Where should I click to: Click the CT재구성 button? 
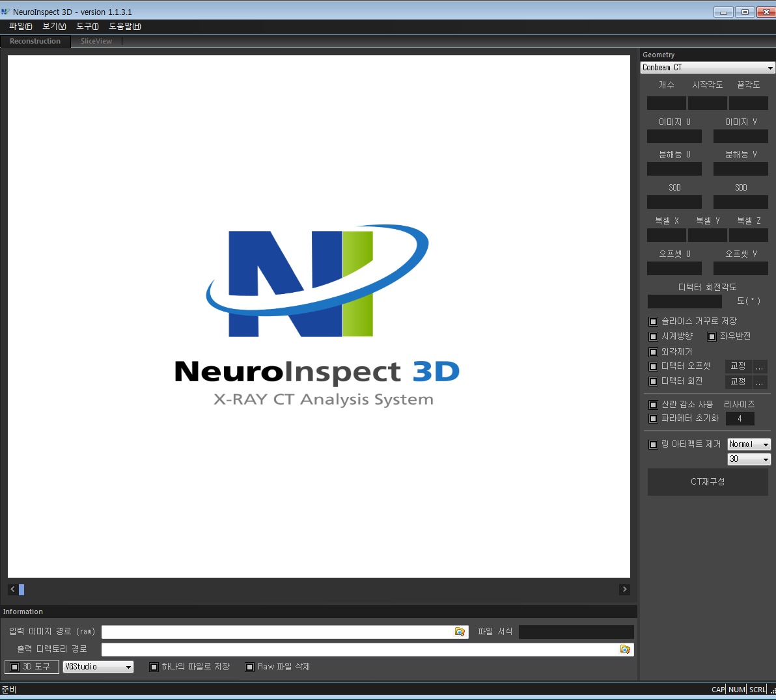point(708,482)
